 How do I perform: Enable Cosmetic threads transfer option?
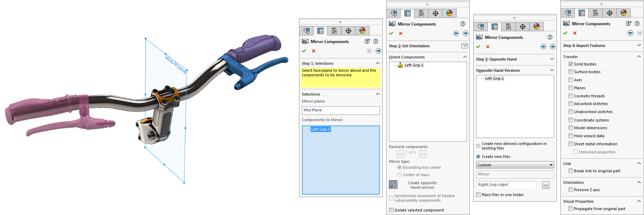571,96
